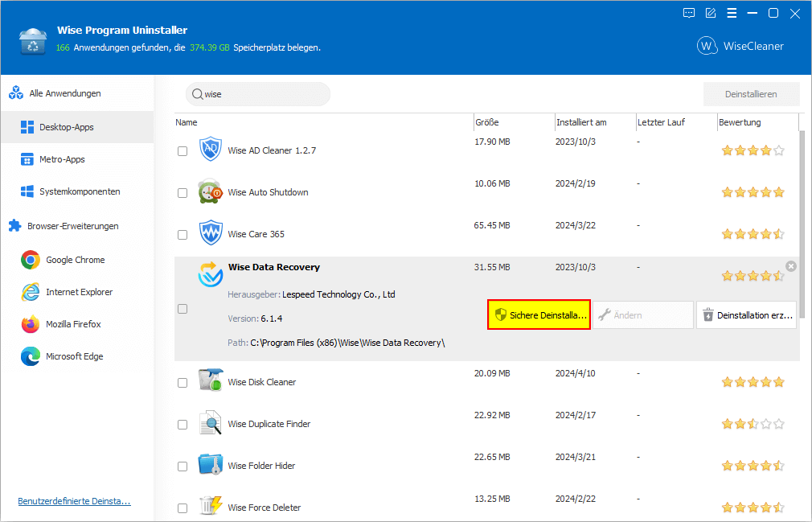Viewport: 812px width, 522px height.
Task: Switch to Metro-Apps category
Action: (77, 159)
